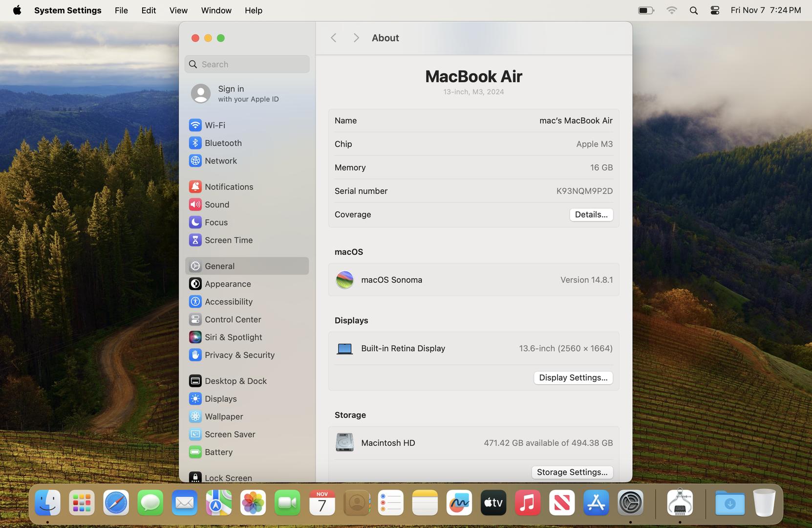Click the Display Settings button
This screenshot has height=528, width=812.
pyautogui.click(x=573, y=378)
